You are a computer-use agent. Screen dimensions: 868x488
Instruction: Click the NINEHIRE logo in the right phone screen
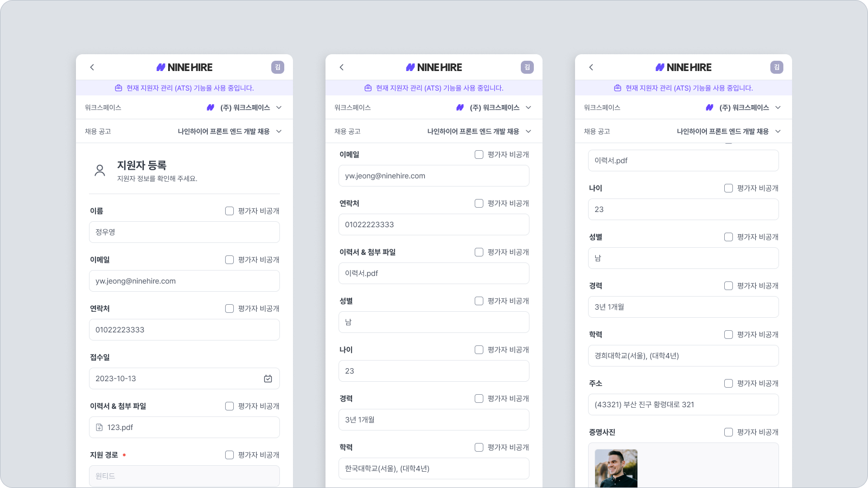(x=684, y=67)
